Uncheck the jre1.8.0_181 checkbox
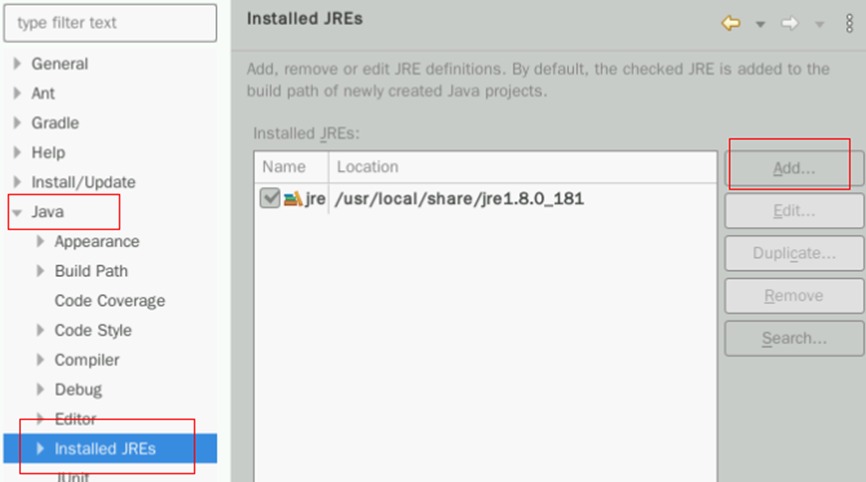 [x=270, y=199]
